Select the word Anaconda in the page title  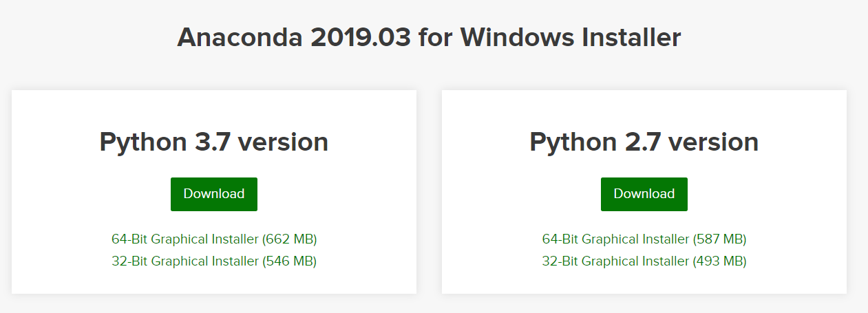pyautogui.click(x=240, y=37)
